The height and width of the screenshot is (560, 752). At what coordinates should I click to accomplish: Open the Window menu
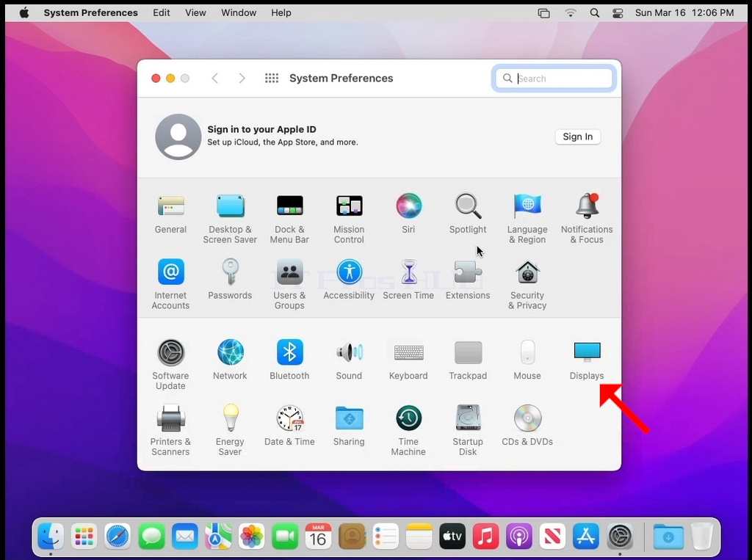[239, 13]
